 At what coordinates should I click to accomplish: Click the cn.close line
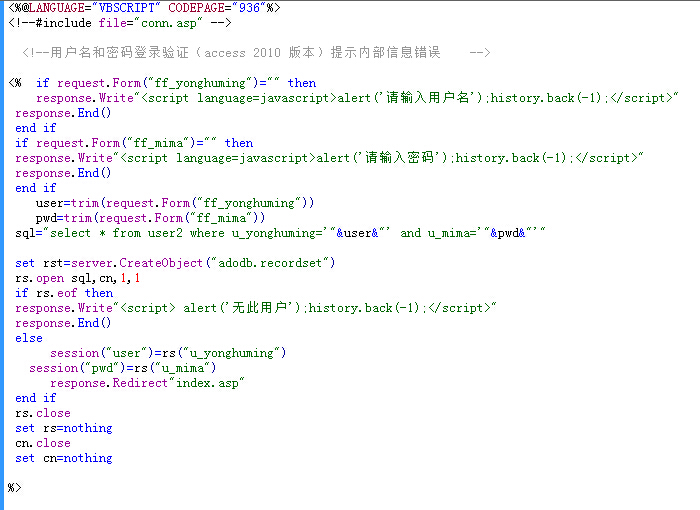pyautogui.click(x=43, y=443)
